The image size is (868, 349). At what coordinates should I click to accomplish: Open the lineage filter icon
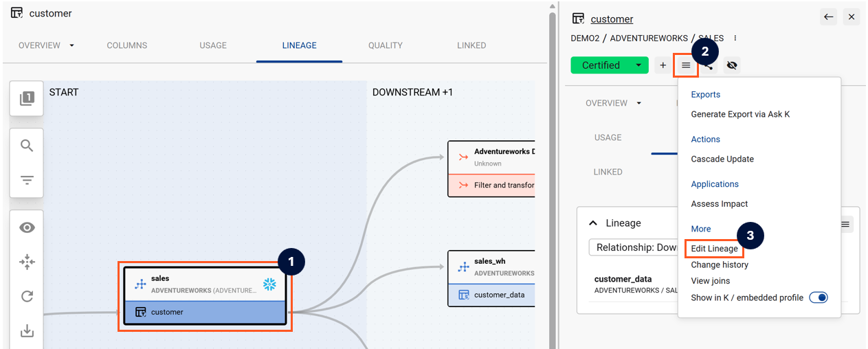[x=27, y=180]
